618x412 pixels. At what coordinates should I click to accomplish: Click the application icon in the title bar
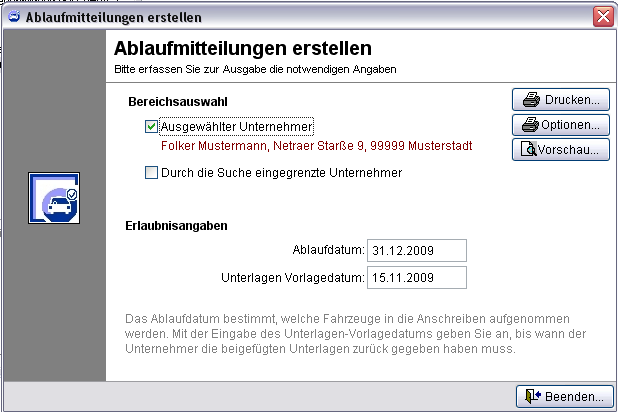[x=13, y=17]
